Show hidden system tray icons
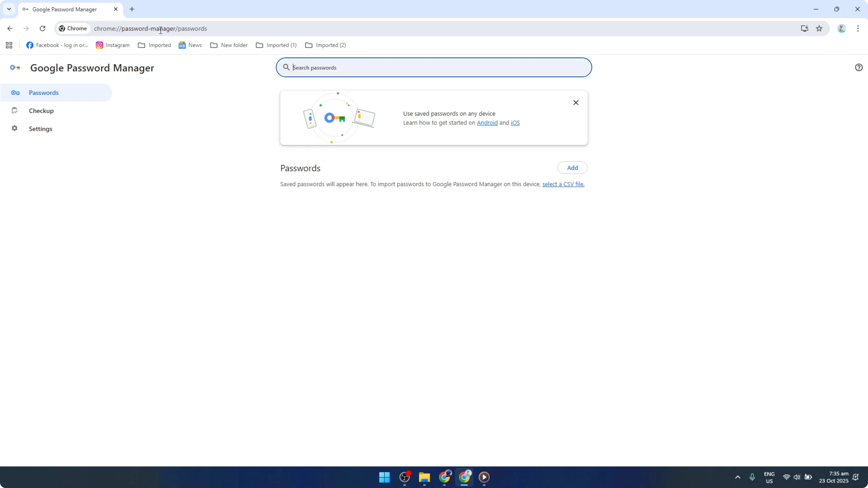 click(x=738, y=477)
